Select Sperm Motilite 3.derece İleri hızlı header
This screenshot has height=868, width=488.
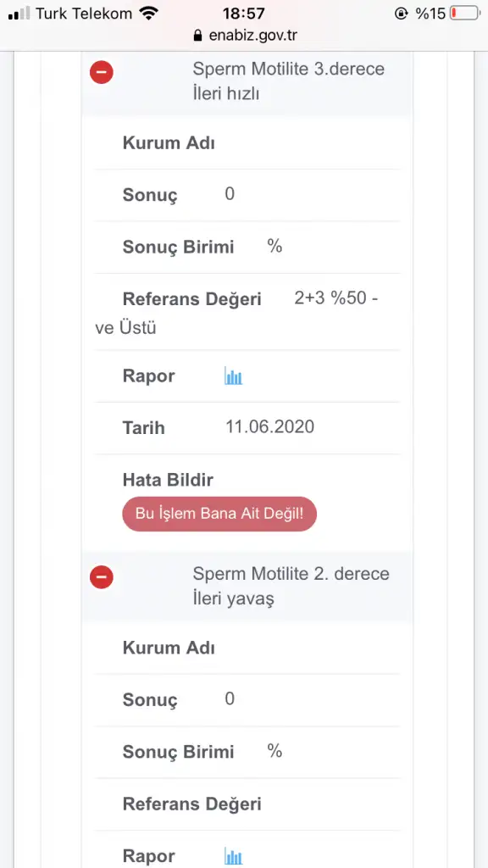pos(288,82)
